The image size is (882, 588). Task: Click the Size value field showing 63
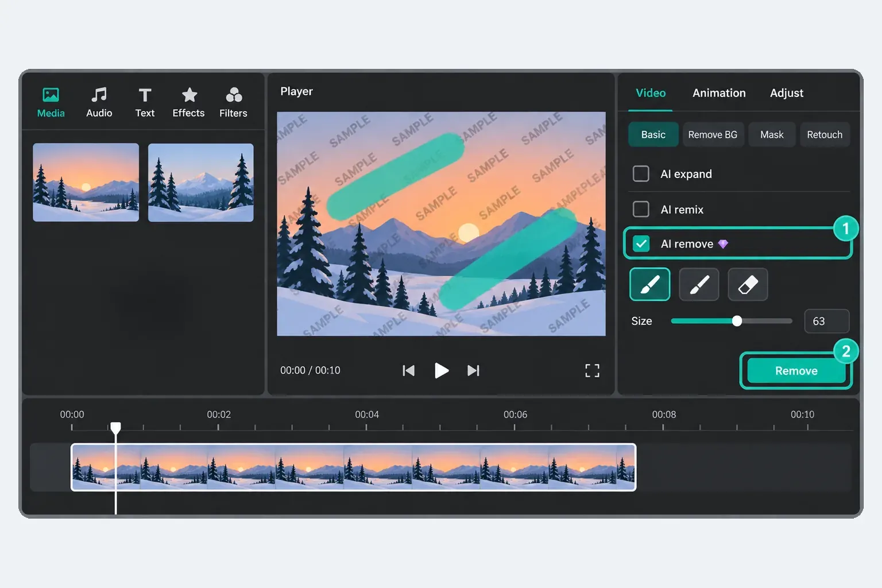click(826, 321)
